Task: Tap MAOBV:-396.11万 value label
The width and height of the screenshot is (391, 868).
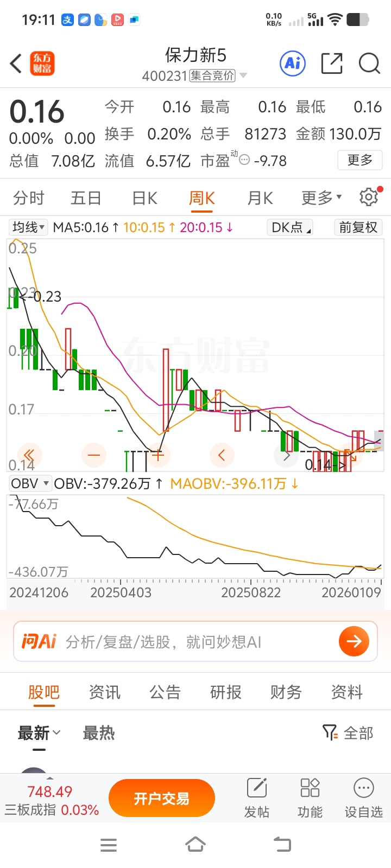Action: pos(234,483)
